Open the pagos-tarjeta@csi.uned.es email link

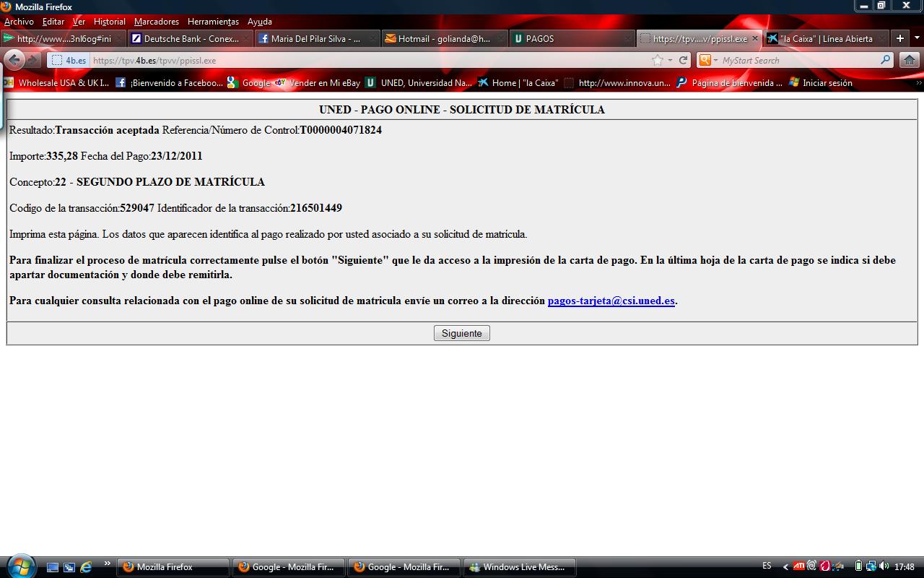coord(611,301)
